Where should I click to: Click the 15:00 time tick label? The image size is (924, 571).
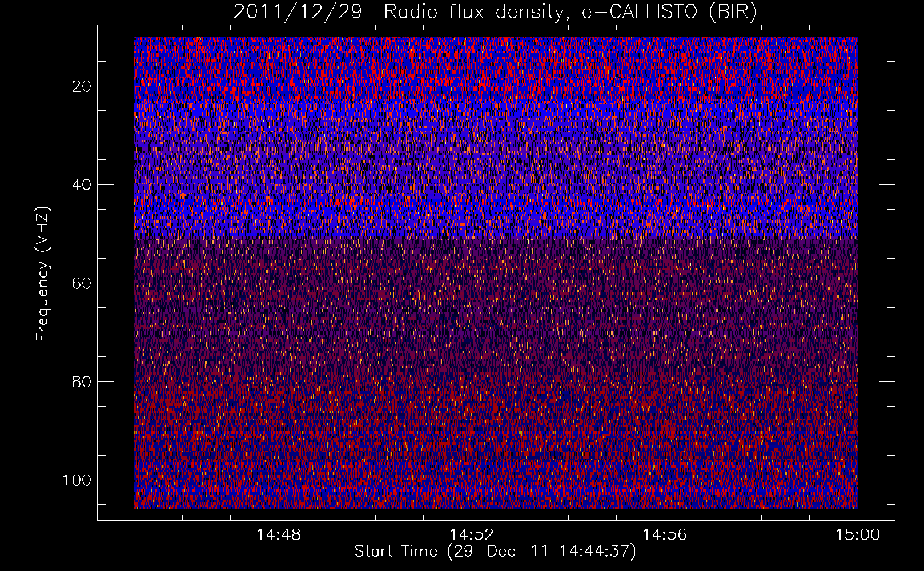click(x=858, y=535)
